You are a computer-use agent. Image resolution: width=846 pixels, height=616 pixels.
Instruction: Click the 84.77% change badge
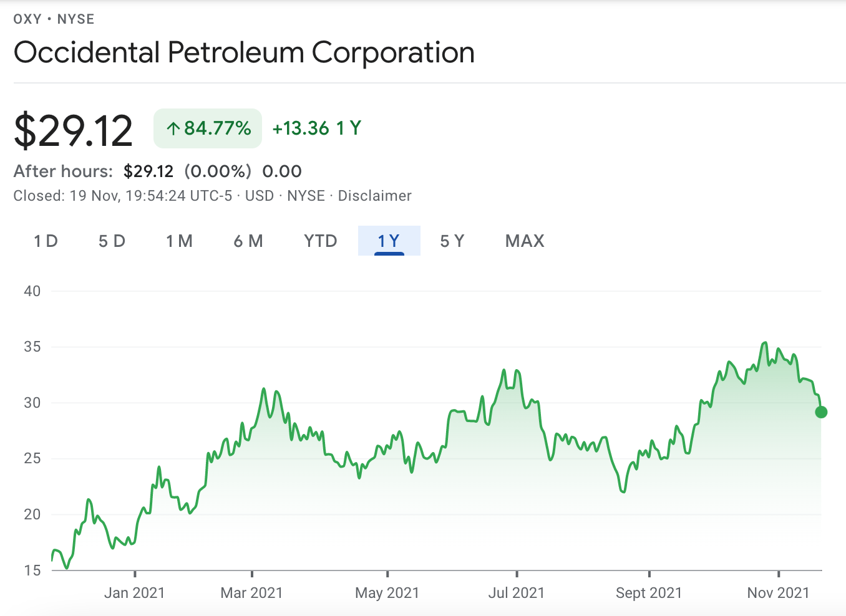(207, 128)
